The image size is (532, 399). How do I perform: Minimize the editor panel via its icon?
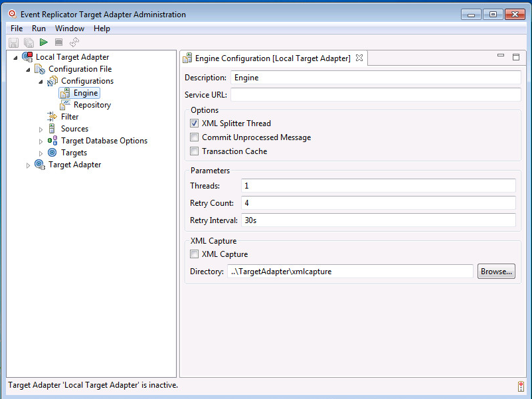[x=501, y=57]
